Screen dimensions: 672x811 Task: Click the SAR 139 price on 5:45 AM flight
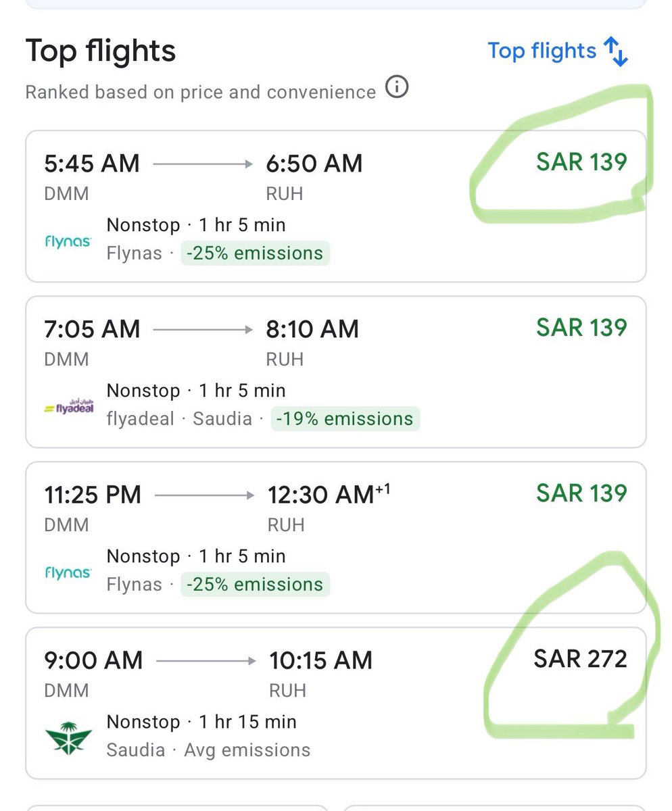(582, 162)
